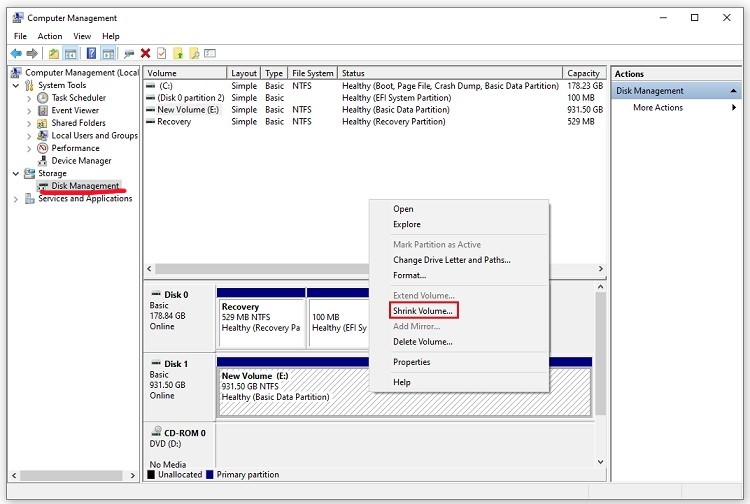Viewport: 750px width, 504px height.
Task: Choose Help from the context menu
Action: tap(459, 382)
